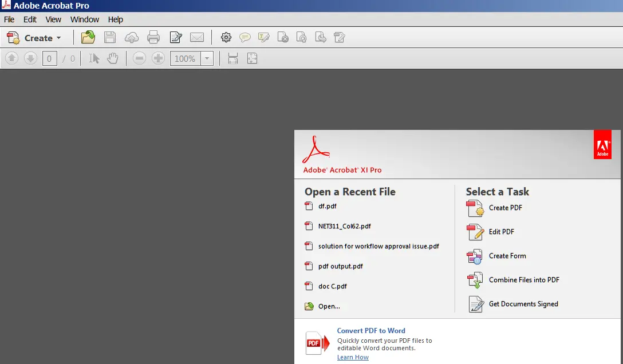
Task: Select the Hand pan tool
Action: [113, 59]
